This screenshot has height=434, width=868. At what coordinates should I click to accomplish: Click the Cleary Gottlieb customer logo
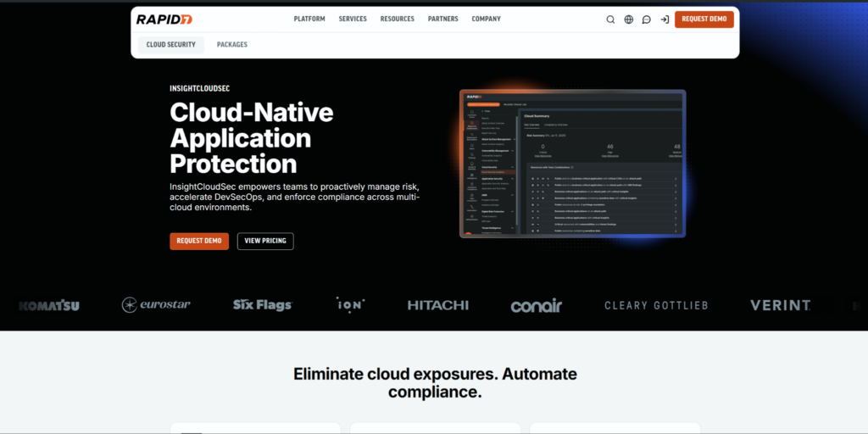[656, 305]
